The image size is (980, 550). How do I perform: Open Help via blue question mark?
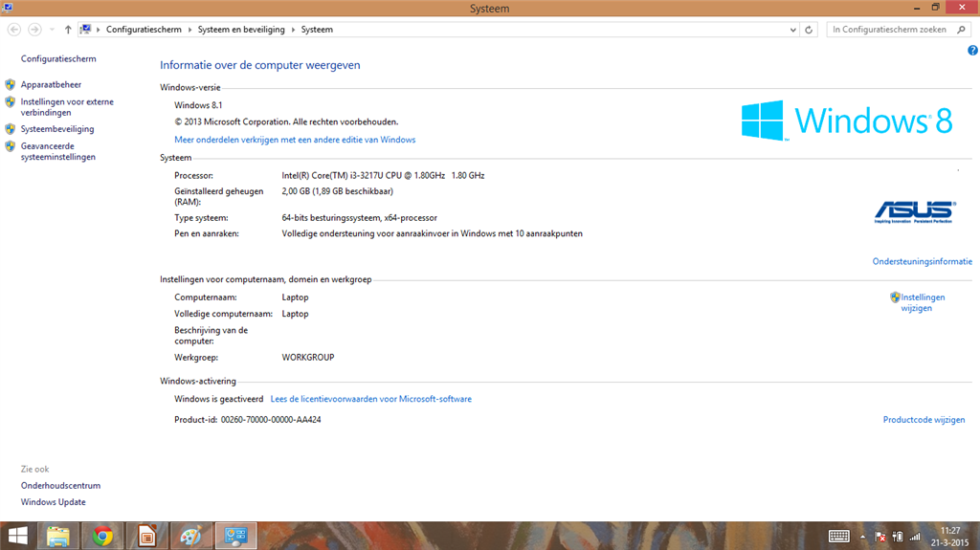click(972, 51)
